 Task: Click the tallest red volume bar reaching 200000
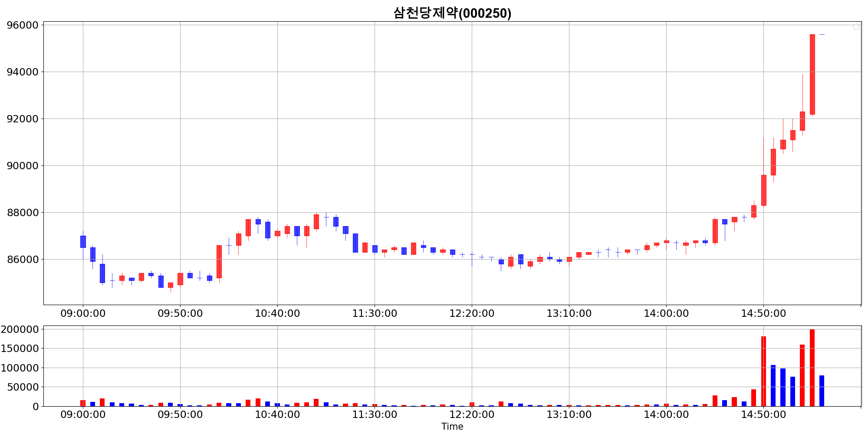[812, 368]
